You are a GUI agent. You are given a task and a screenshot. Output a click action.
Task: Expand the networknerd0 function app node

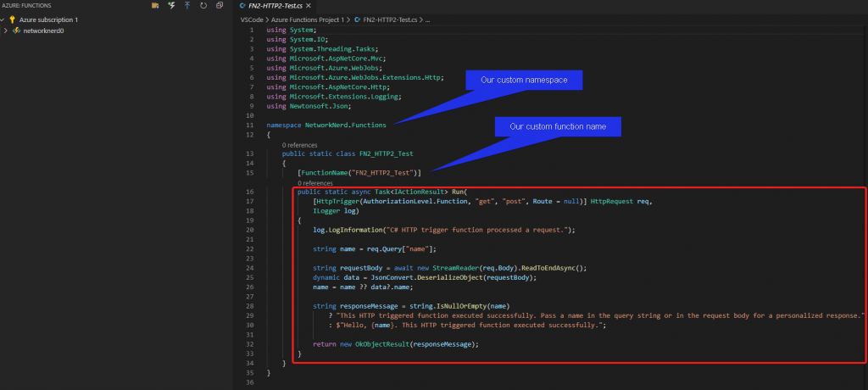click(x=6, y=31)
